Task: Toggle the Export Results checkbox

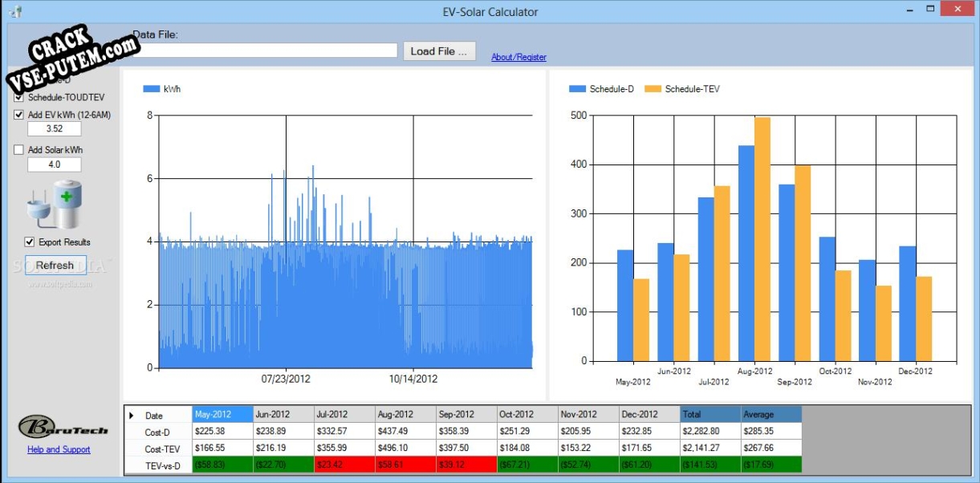Action: coord(30,241)
